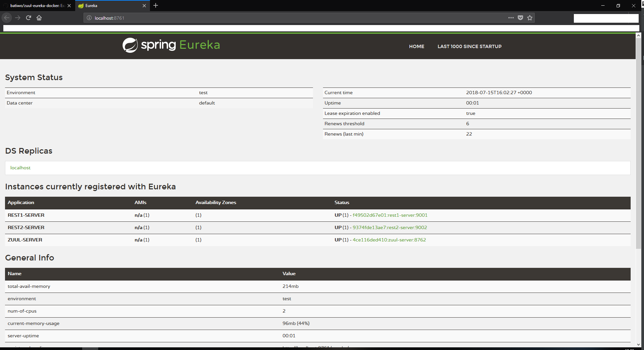The image size is (644, 350).
Task: Open the HOME navigation item
Action: (417, 46)
